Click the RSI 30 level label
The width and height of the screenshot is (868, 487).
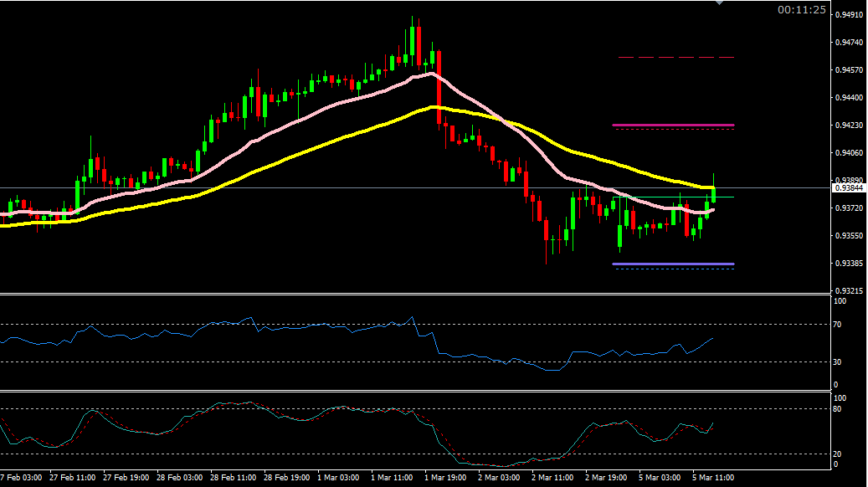click(838, 362)
